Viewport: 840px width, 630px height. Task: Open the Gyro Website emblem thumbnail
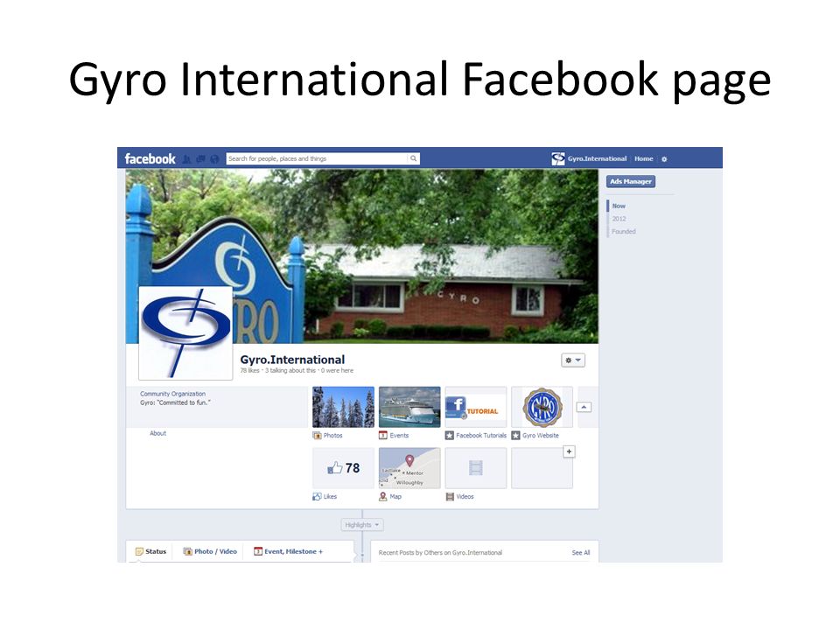pyautogui.click(x=542, y=407)
